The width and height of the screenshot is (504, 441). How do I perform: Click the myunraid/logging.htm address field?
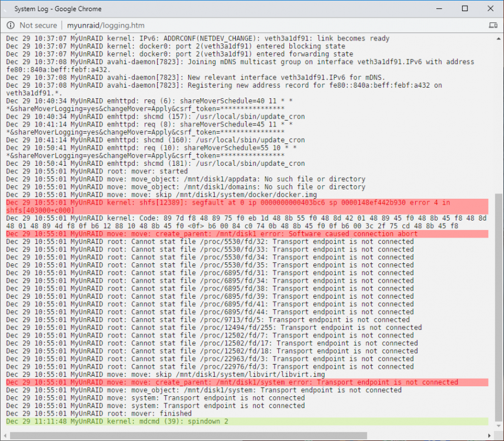click(x=105, y=25)
